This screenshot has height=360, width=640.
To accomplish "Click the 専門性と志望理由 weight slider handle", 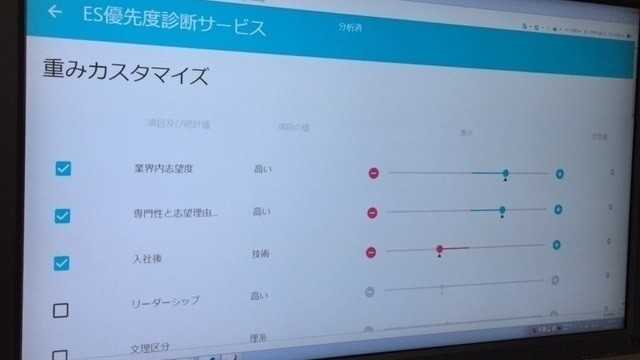I will 502,210.
